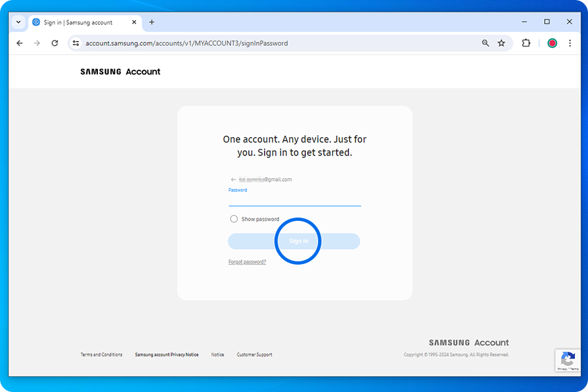Click the zoom icon in the address bar
This screenshot has width=588, height=392.
click(x=485, y=42)
